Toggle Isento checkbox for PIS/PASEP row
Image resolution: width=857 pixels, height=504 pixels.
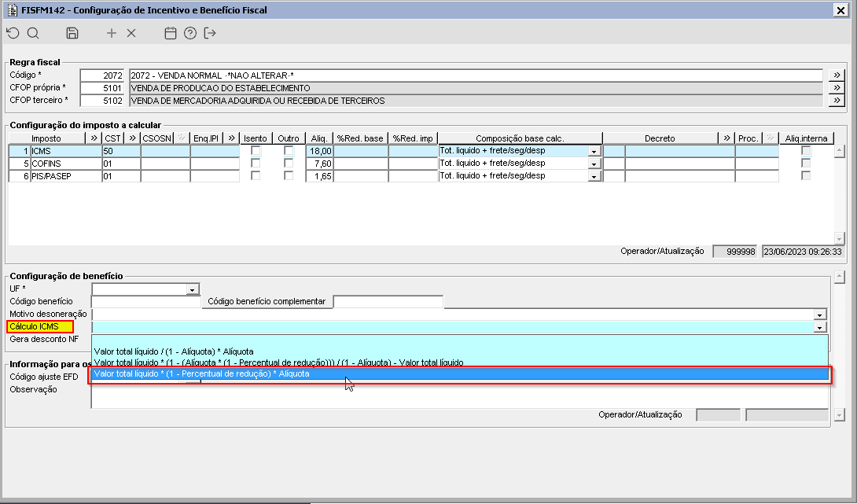256,176
